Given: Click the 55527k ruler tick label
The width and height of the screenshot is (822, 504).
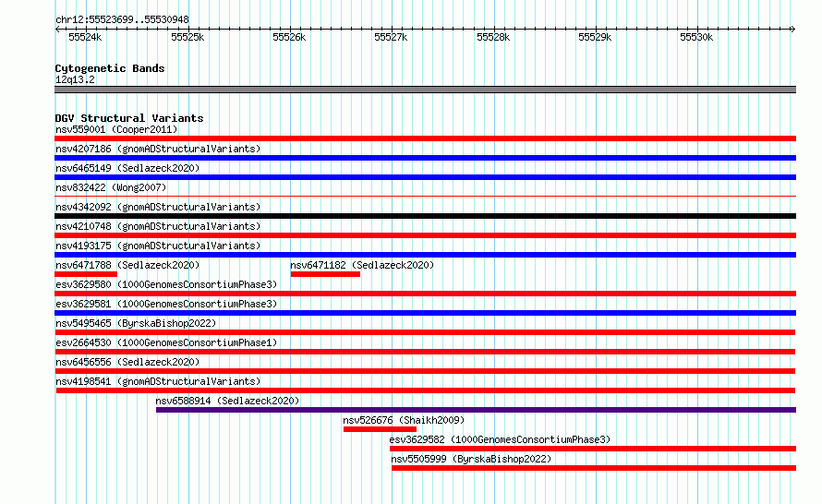Looking at the screenshot, I should [391, 37].
